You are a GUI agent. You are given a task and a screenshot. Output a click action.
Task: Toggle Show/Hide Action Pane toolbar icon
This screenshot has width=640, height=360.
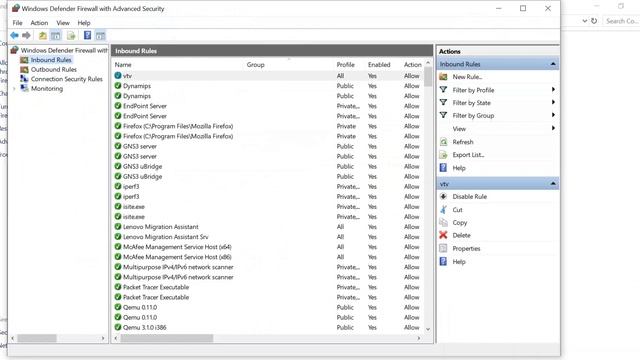[100, 36]
